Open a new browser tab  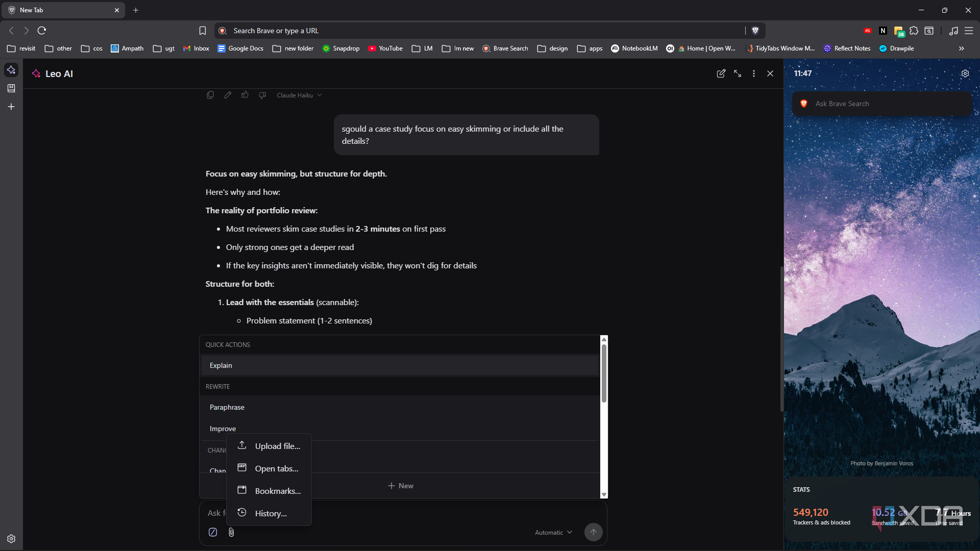point(136,10)
